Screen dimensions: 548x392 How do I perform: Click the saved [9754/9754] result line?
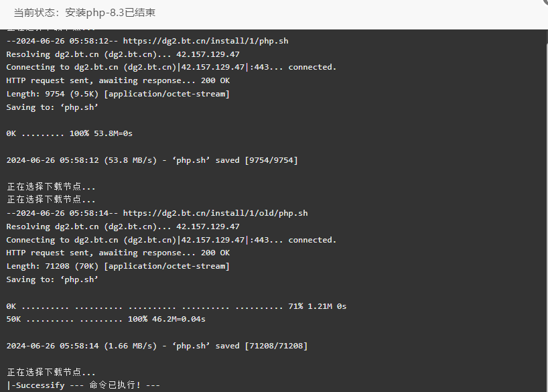(x=152, y=160)
